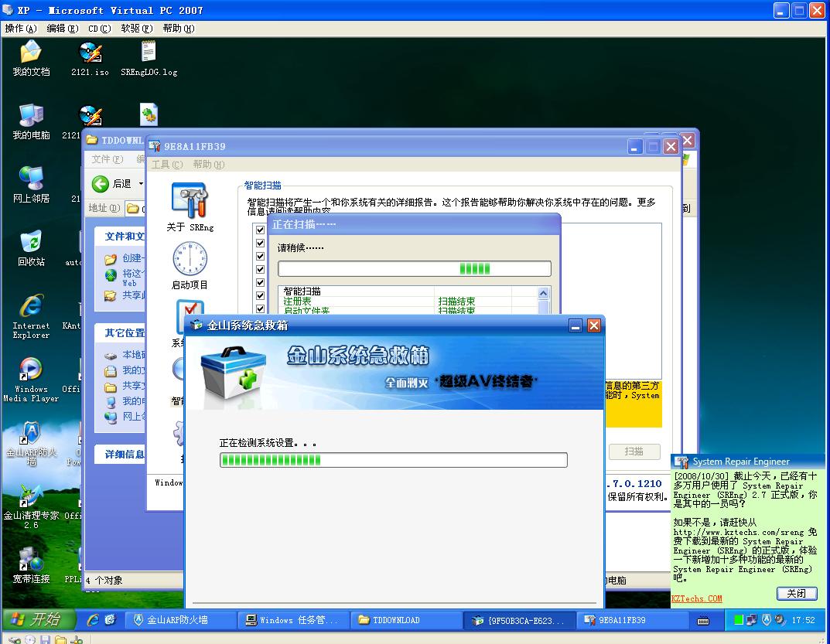Click the globe publish-to-Web task icon
The height and width of the screenshot is (644, 830).
coord(110,275)
